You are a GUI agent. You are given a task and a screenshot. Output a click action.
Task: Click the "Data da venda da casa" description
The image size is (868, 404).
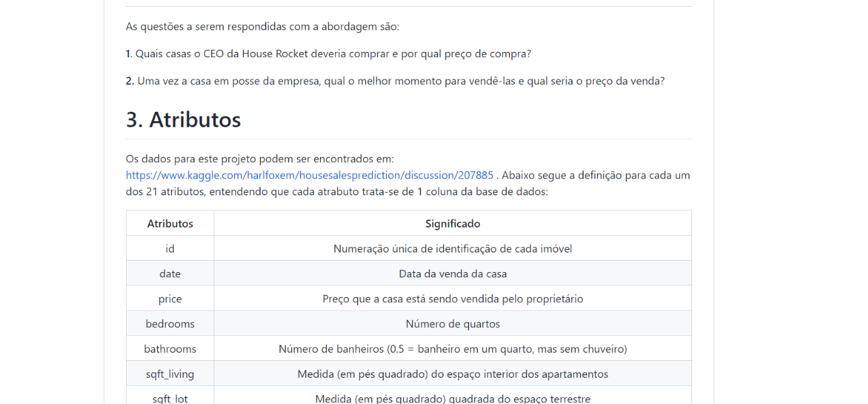coord(453,273)
